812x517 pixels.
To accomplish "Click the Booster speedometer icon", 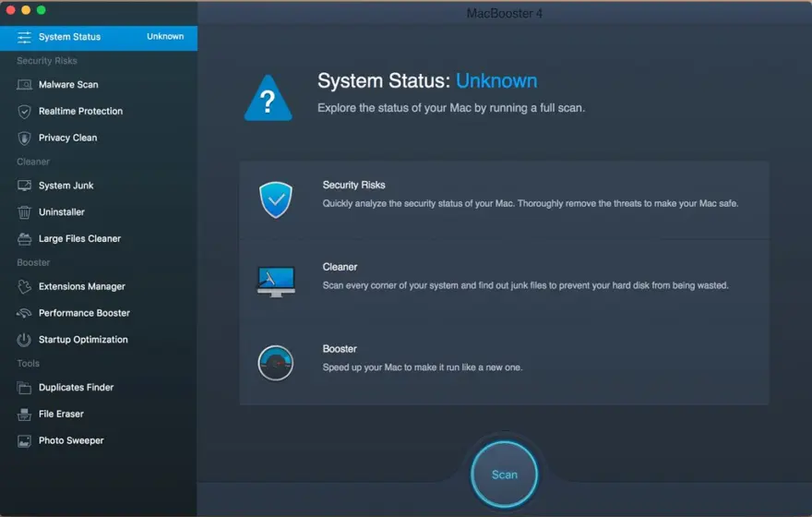I will 276,363.
